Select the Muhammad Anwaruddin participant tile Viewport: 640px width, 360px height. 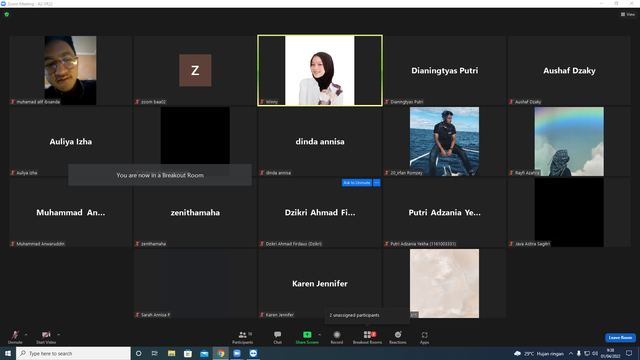click(71, 212)
